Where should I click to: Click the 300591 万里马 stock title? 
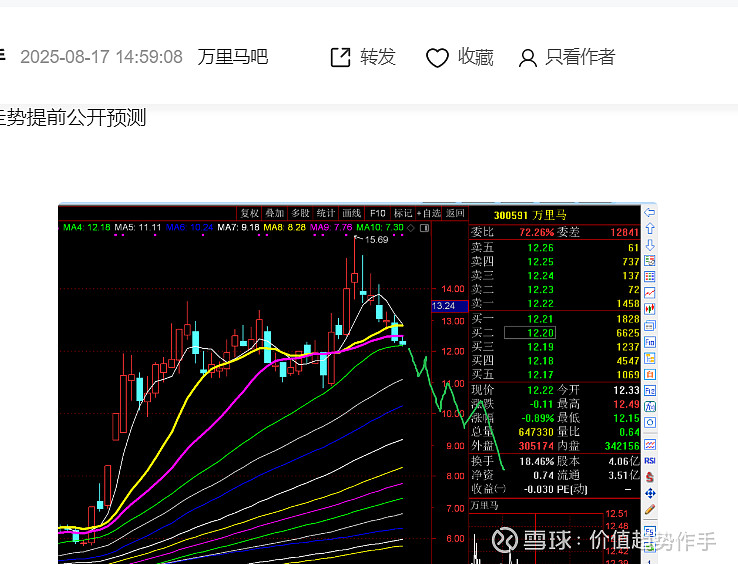click(530, 216)
